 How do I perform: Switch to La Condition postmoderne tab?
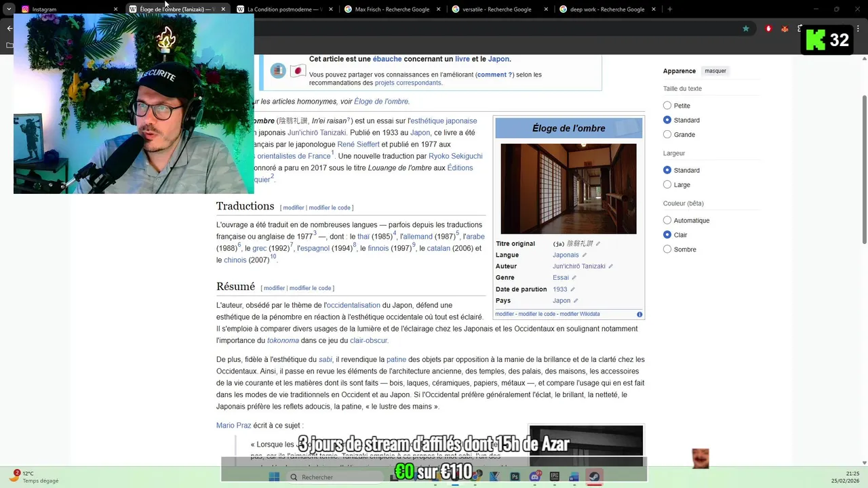pos(285,9)
